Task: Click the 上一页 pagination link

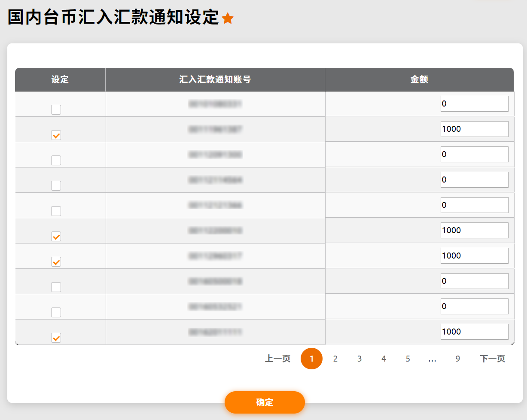Action: [x=277, y=359]
